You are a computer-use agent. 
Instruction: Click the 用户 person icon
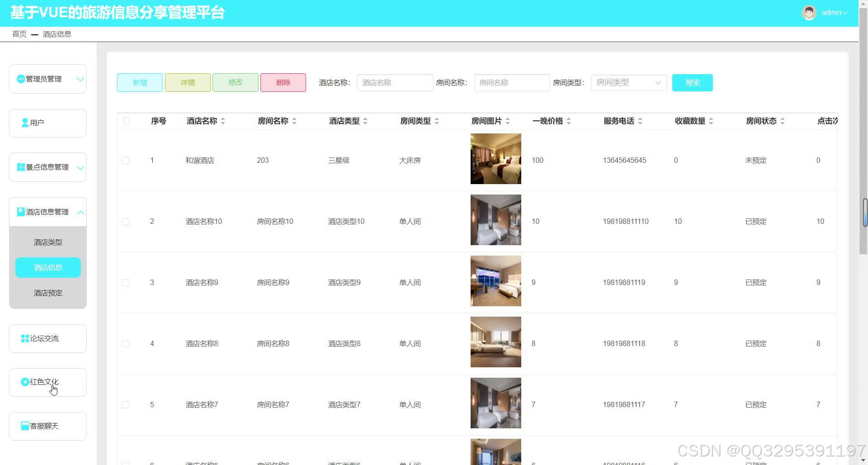click(25, 123)
